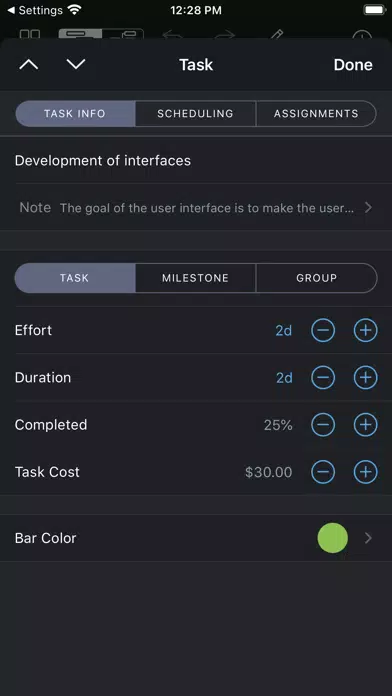Decrease Effort with minus button
The height and width of the screenshot is (696, 392).
point(323,330)
